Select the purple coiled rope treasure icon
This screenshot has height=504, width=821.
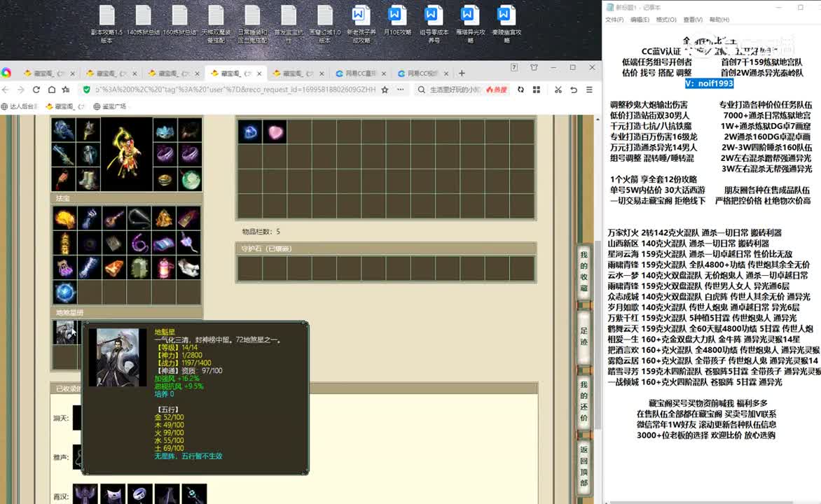139,244
